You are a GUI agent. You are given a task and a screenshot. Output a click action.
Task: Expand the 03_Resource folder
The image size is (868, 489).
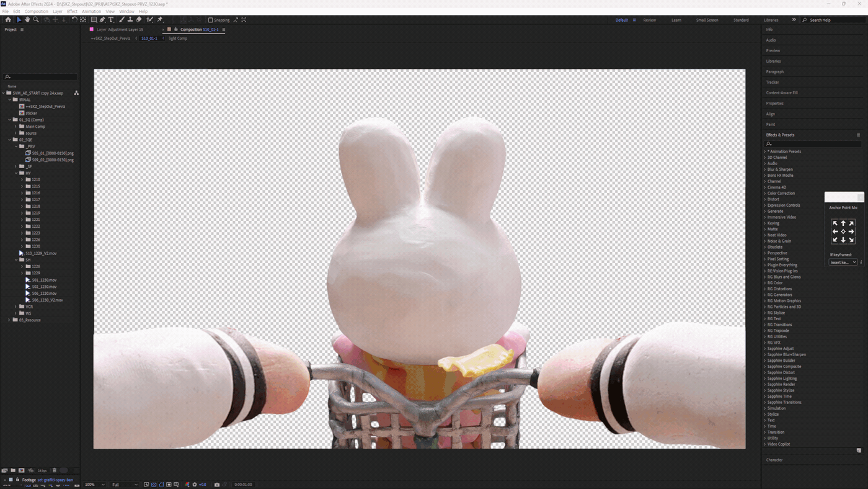point(9,320)
